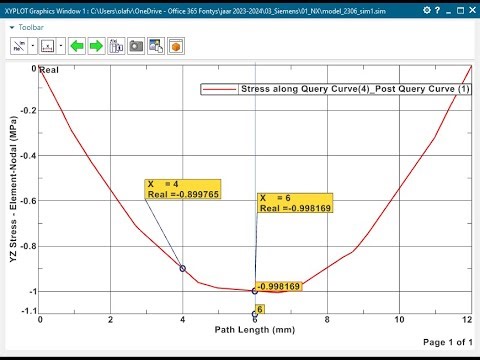Viewport: 480px width, 360px height.
Task: Click the orange cube window icon
Action: click(176, 46)
